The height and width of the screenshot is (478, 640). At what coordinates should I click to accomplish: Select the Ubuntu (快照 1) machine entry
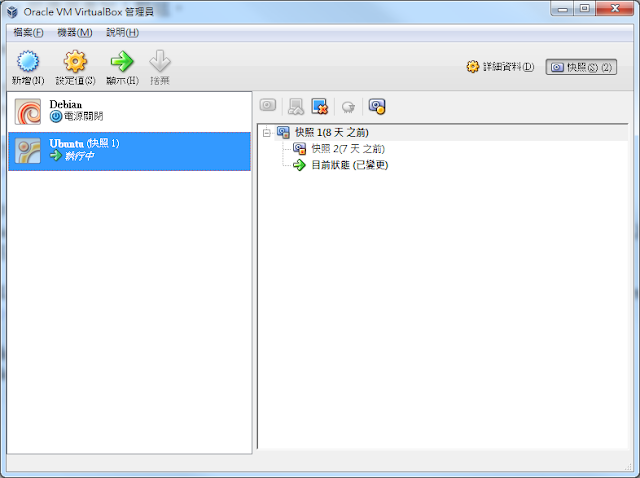pyautogui.click(x=129, y=151)
